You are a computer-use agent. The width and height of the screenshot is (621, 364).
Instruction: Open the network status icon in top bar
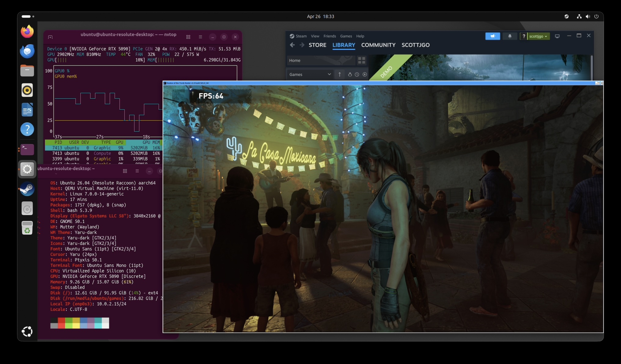coord(579,16)
